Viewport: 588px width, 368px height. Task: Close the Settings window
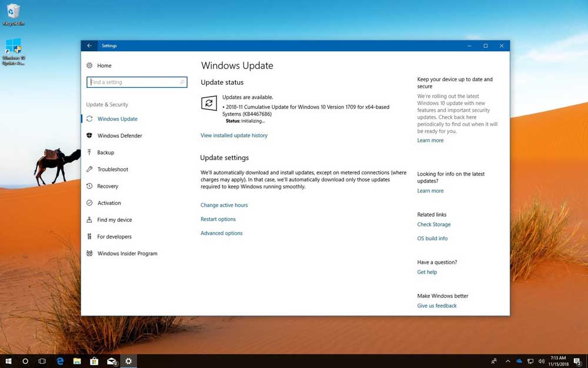502,45
